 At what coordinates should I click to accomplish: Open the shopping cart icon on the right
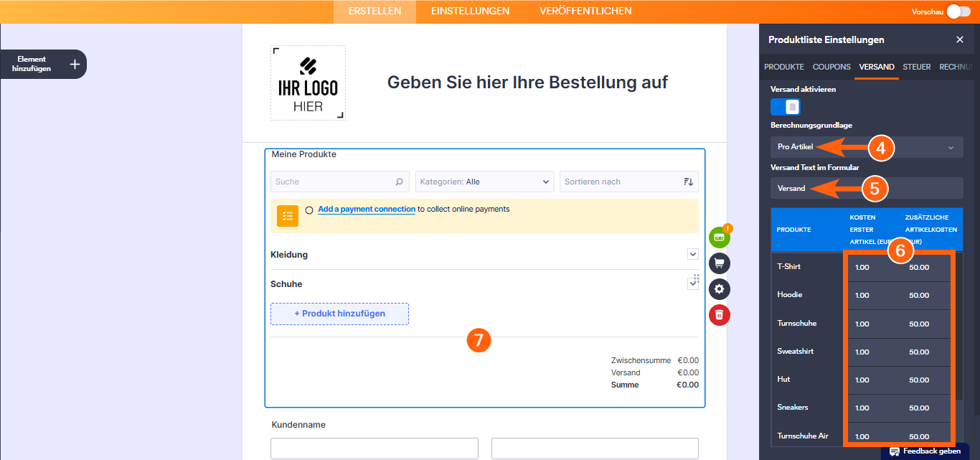(720, 263)
